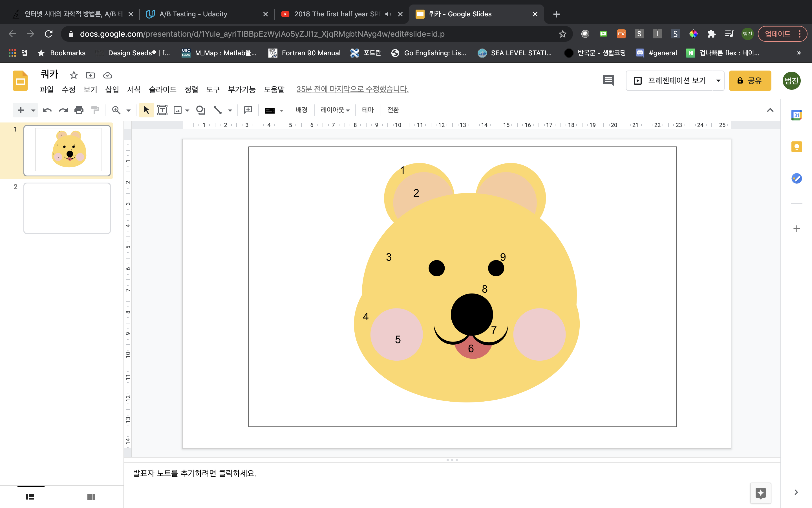Open the 파일 menu
The width and height of the screenshot is (812, 508).
pos(47,89)
